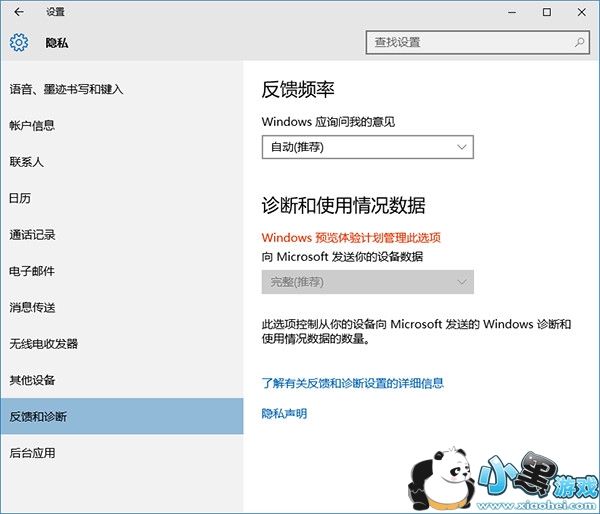Screen dimensions: 600x514
Task: Click 向 Microsoft 发送你的设备数据 label
Action: click(342, 256)
